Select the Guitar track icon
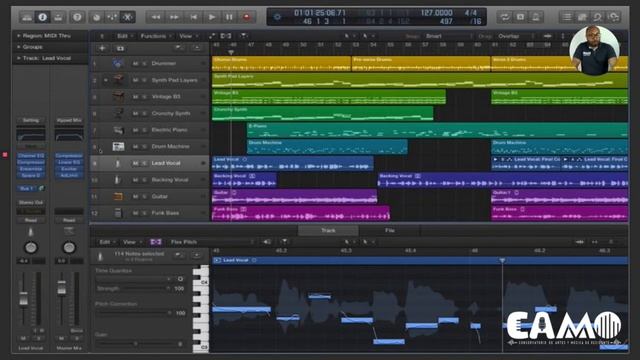 [x=118, y=197]
